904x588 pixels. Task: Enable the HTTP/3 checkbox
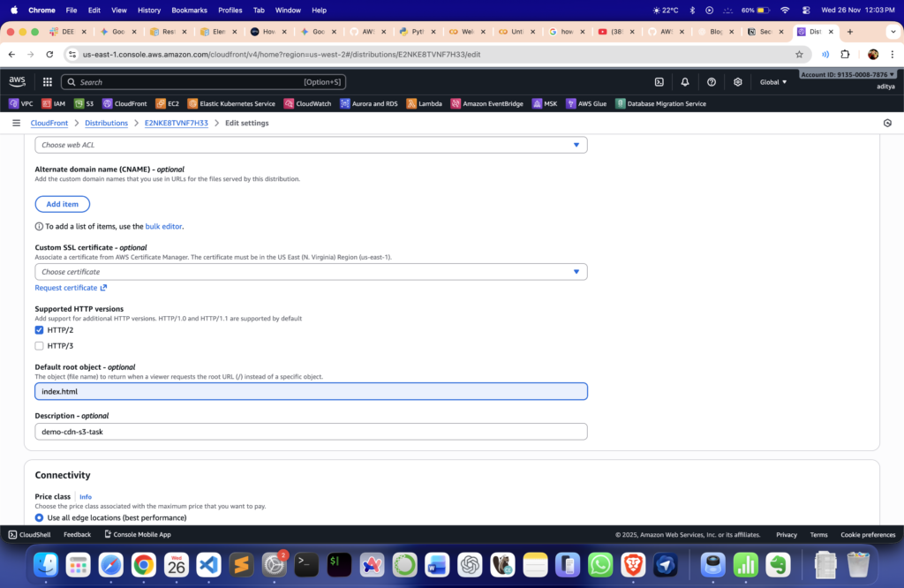tap(39, 346)
